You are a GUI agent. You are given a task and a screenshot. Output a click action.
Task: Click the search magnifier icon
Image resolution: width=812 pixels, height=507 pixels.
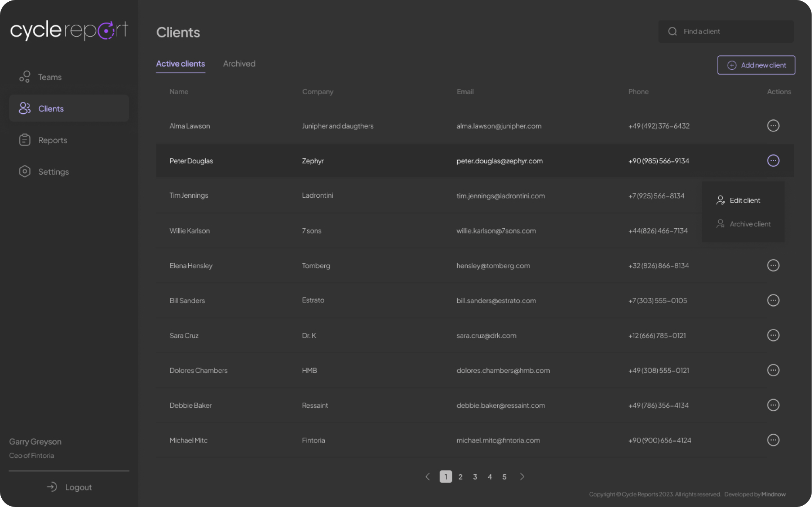tap(672, 31)
